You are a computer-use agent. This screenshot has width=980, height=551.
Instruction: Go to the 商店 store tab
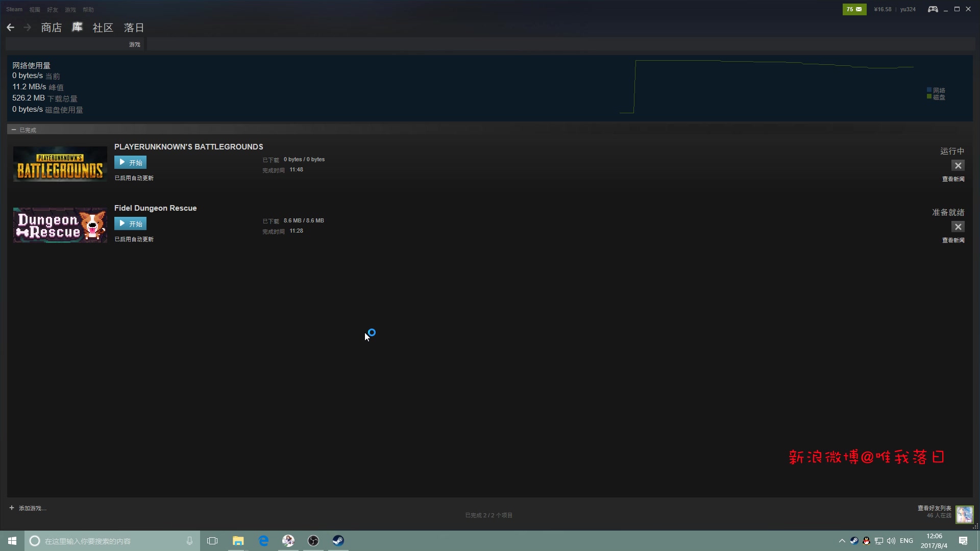tap(52, 28)
